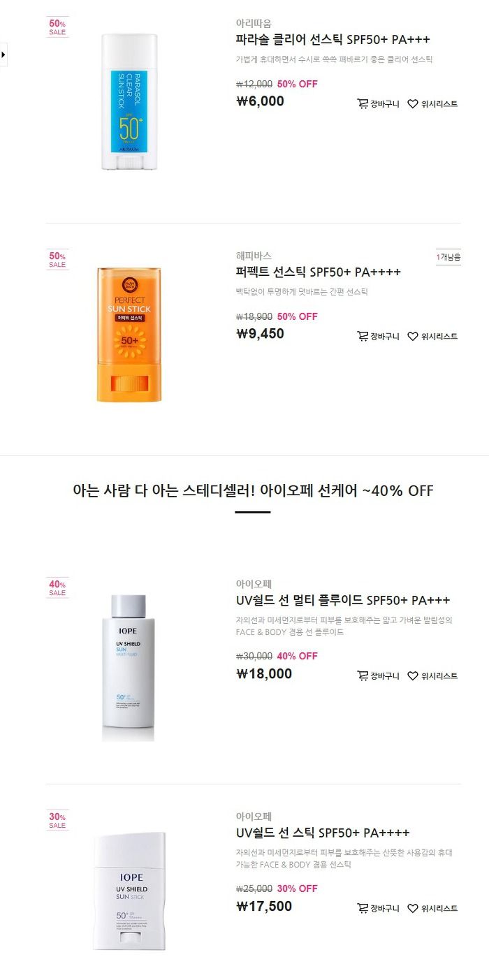Screen dimensions: 489x980
Task: Open 파라솔 클리어 선스틱 SPF50+ PA+++ title
Action: tap(333, 39)
